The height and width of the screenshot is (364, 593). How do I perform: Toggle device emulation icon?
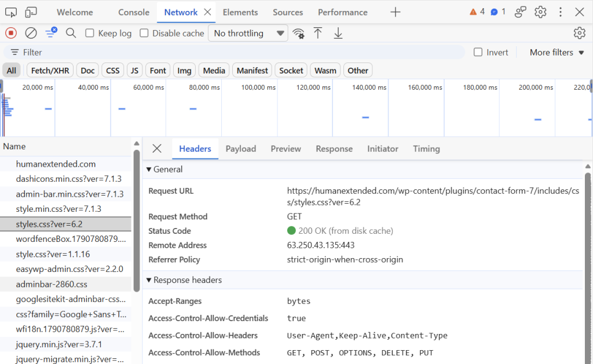click(31, 12)
